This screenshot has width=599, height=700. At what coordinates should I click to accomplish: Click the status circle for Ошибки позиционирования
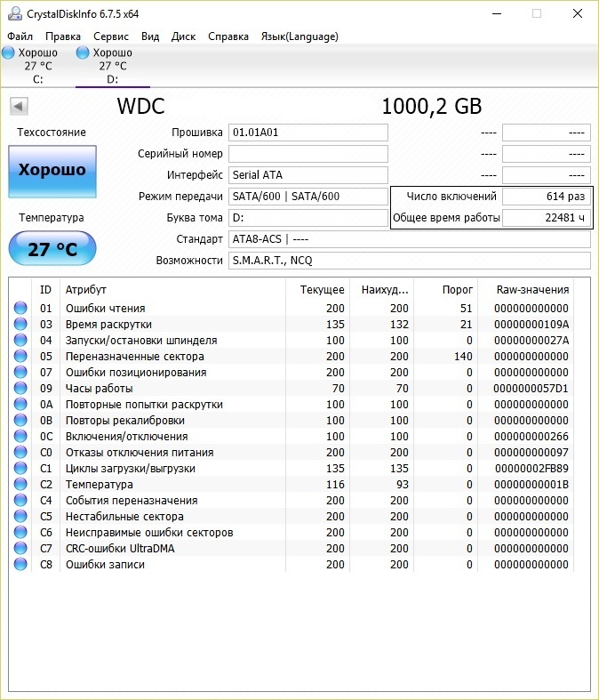20,373
